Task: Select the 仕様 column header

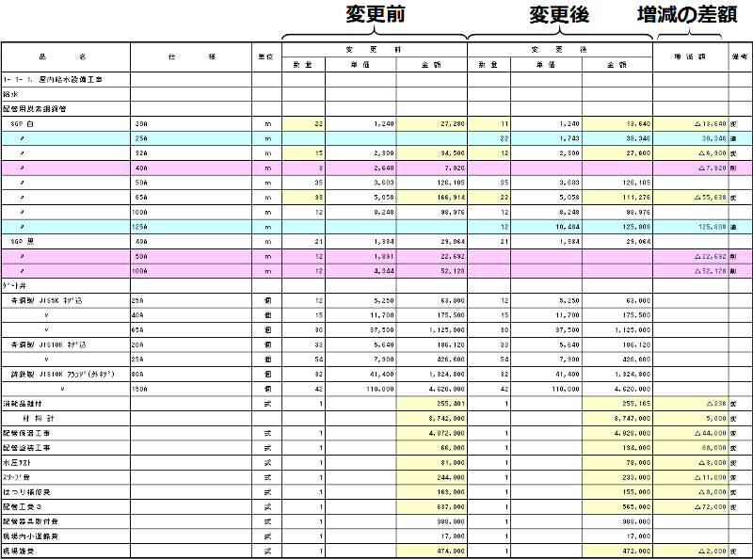Action: (x=192, y=56)
